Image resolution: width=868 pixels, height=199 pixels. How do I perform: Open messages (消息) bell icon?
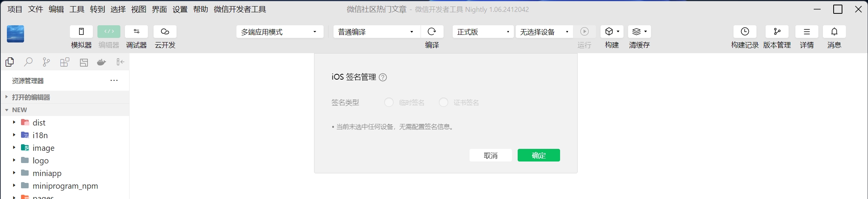tap(834, 31)
